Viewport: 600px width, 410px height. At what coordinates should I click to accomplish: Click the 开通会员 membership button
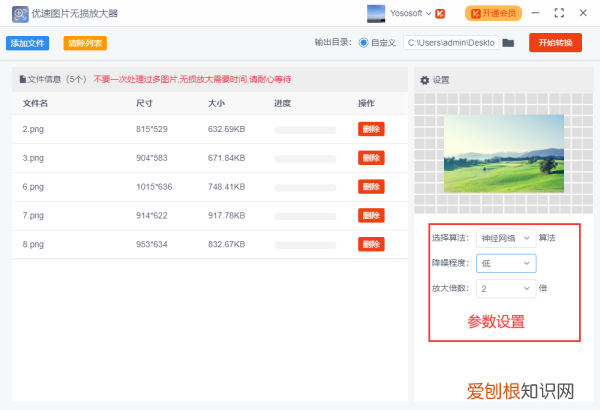493,13
